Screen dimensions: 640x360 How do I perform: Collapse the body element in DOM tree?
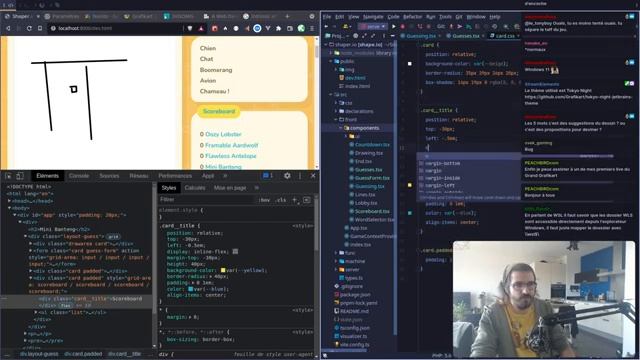point(9,208)
